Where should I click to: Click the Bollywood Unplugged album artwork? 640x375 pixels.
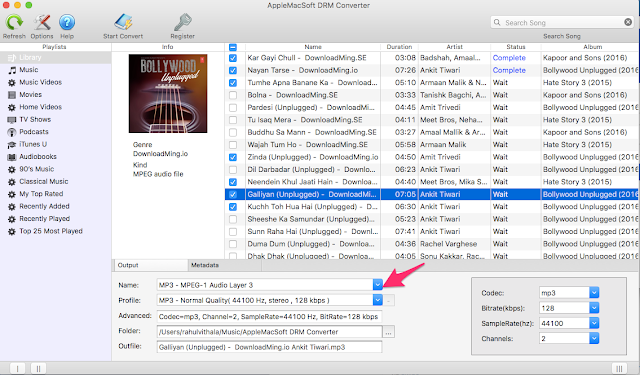coord(168,93)
